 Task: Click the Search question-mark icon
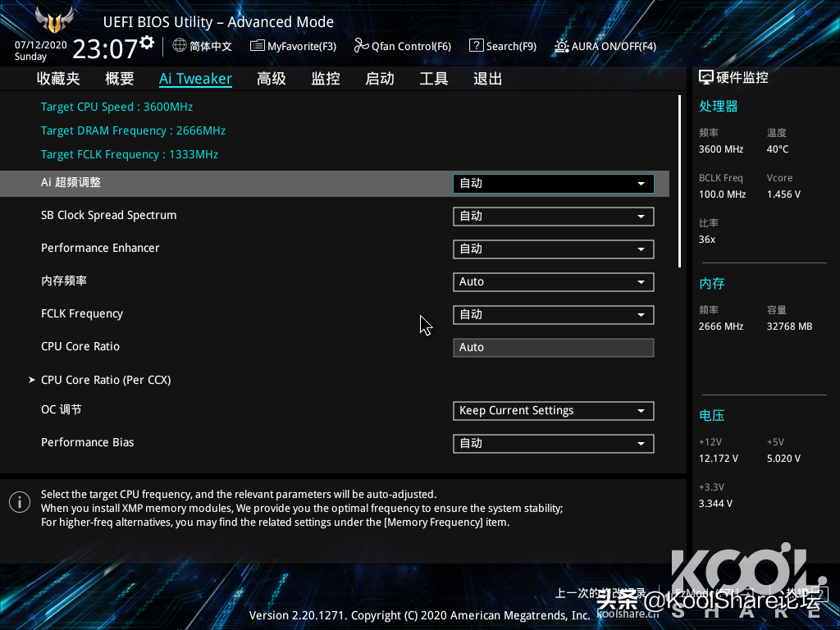[476, 46]
